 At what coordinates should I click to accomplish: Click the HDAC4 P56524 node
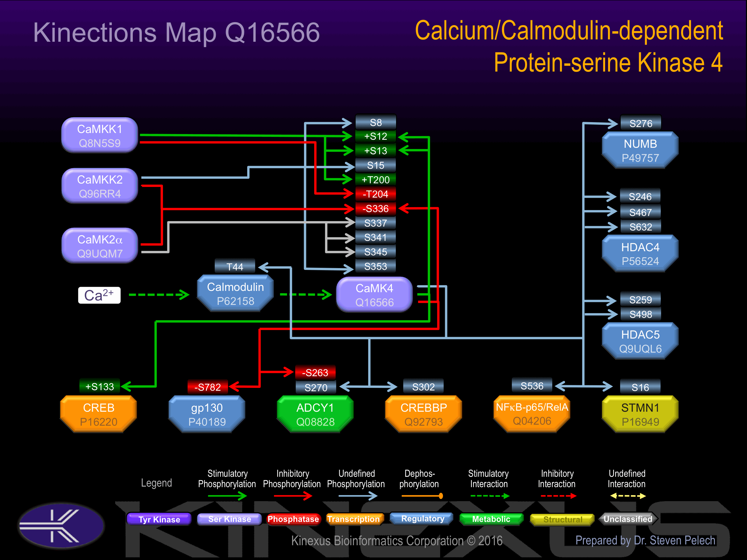(640, 254)
